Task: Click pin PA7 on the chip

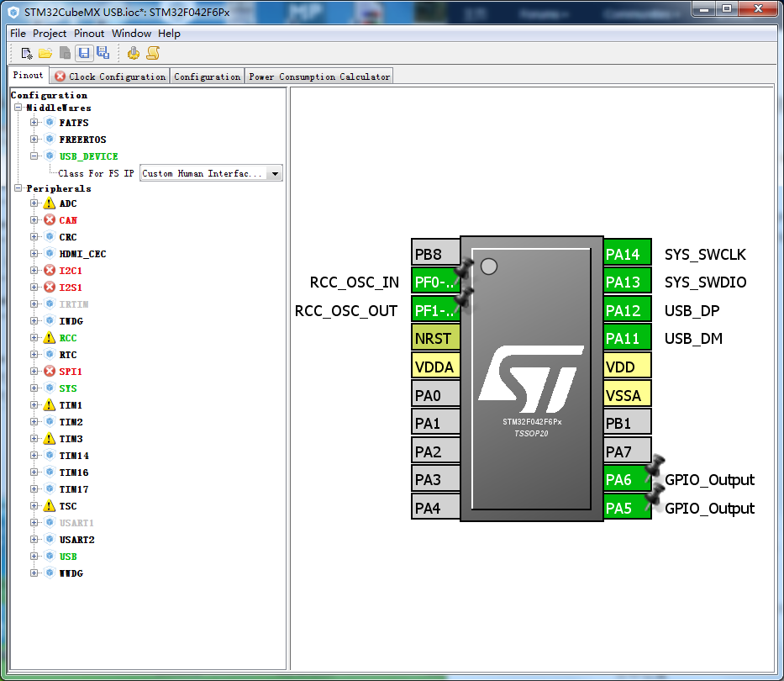Action: (x=628, y=451)
